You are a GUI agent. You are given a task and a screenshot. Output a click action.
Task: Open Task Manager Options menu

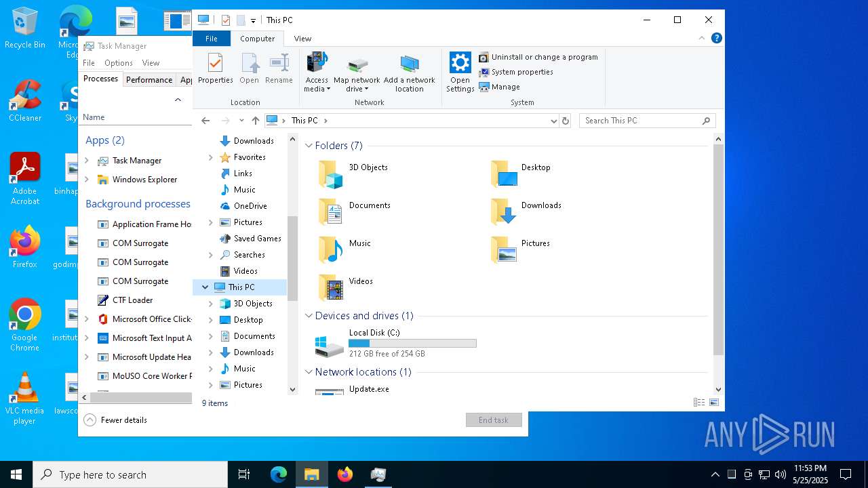[x=119, y=63]
